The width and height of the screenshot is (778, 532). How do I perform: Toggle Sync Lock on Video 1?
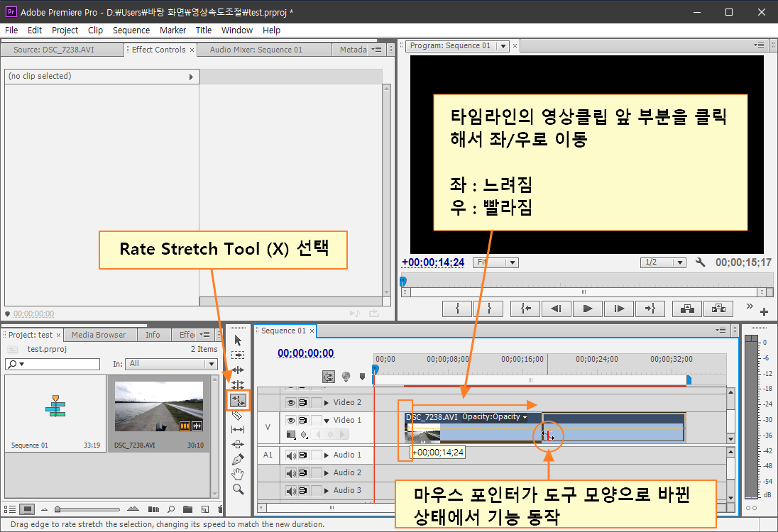point(302,421)
